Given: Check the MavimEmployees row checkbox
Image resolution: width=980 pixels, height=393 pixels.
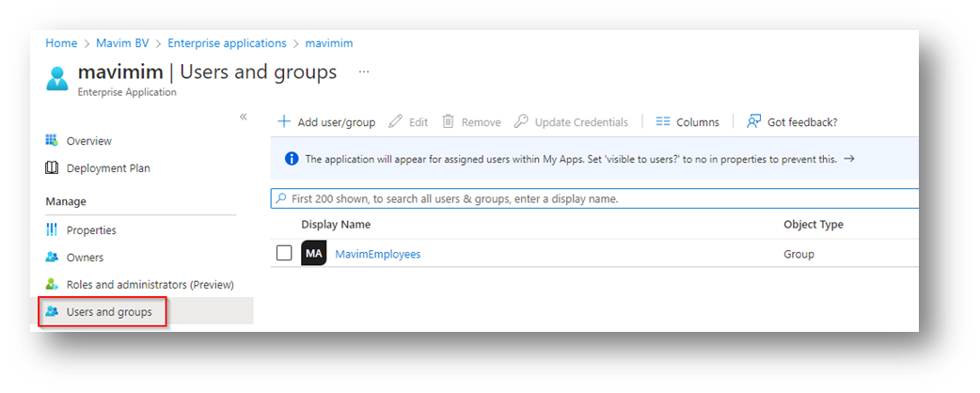Looking at the screenshot, I should [284, 253].
